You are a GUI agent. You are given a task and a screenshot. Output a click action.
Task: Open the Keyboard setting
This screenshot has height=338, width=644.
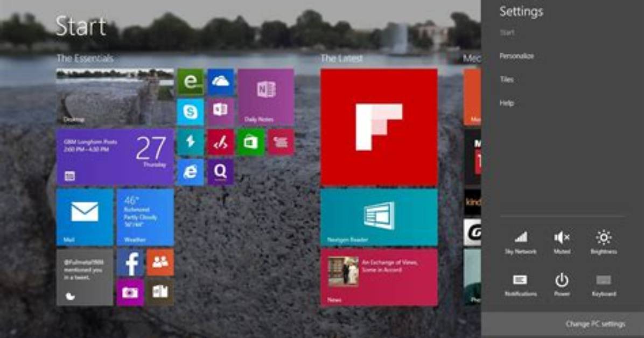coord(604,285)
